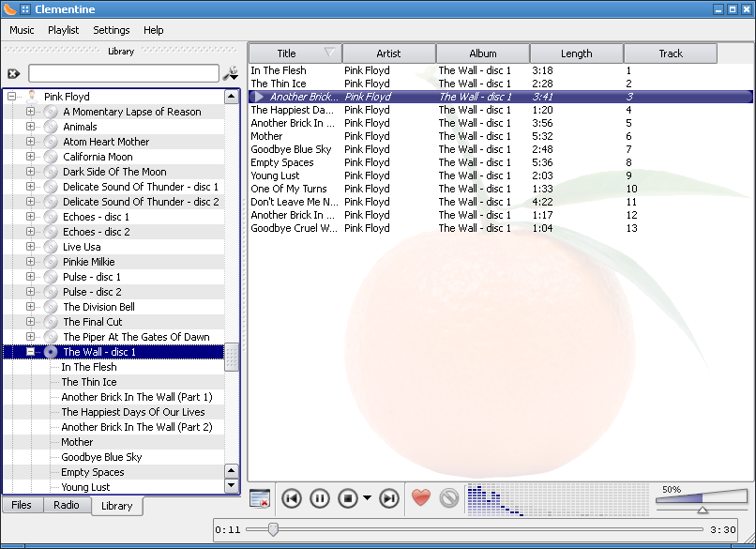The height and width of the screenshot is (549, 756).
Task: Select Goodbye Cruel W... playlist row
Action: click(501, 228)
